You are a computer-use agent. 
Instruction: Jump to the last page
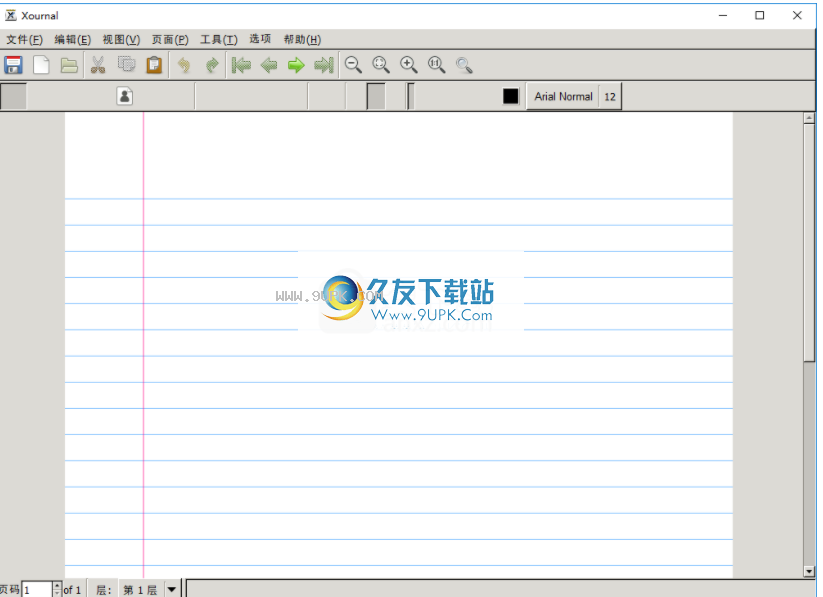coord(324,65)
